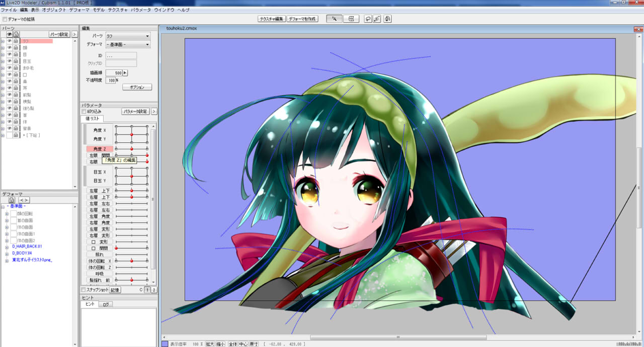The width and height of the screenshot is (644, 347).
Task: Expand the 後ろ髪 part tree node
Action: [3, 108]
